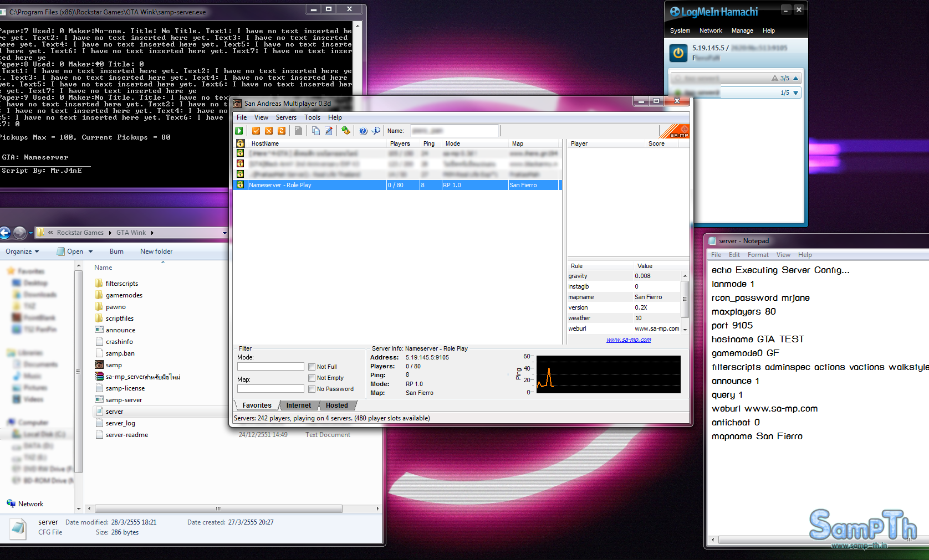Open the Organize dropdown in Explorer
Image resolution: width=929 pixels, height=560 pixels.
point(22,251)
